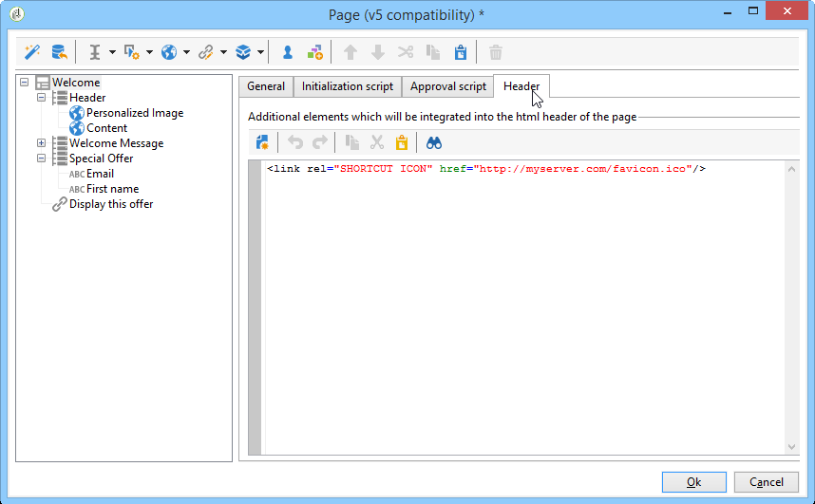The width and height of the screenshot is (815, 504).
Task: Click the yellow paste icon in editor toolbar
Action: [402, 143]
